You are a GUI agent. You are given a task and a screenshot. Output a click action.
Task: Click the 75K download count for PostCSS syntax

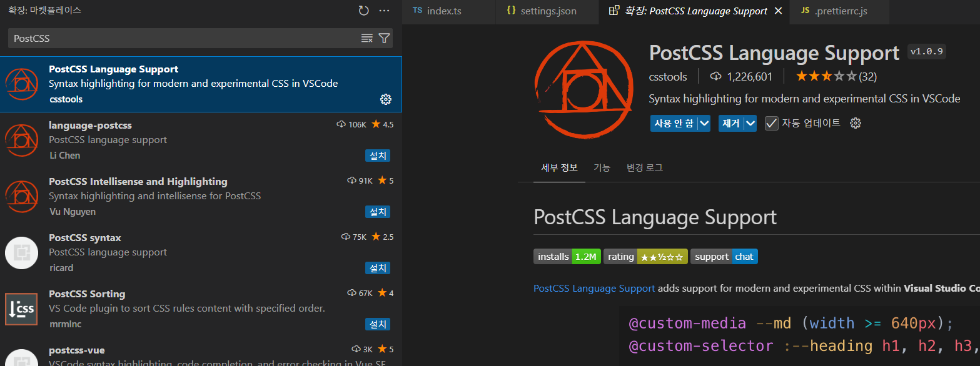[x=359, y=237]
